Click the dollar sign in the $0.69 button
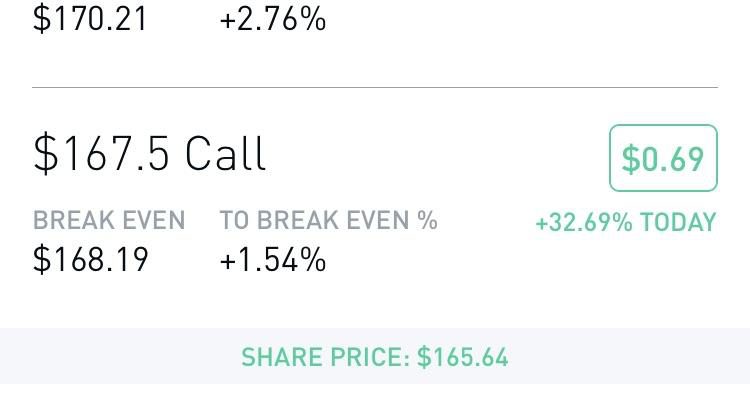Image resolution: width=750 pixels, height=405 pixels. [x=630, y=159]
